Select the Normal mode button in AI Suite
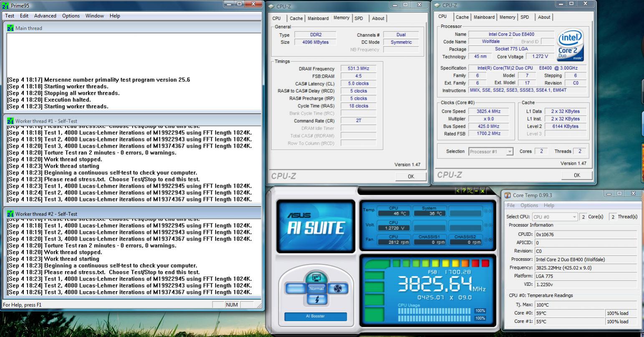Image resolution: width=644 pixels, height=337 pixels. (x=316, y=288)
